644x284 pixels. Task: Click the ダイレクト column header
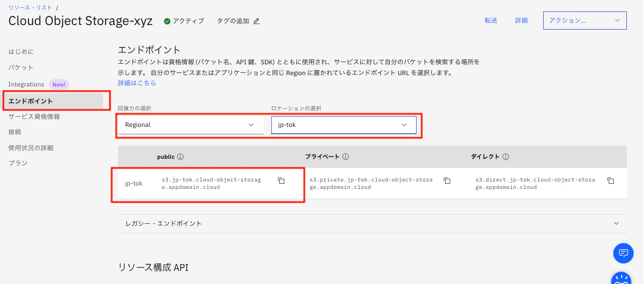point(485,157)
